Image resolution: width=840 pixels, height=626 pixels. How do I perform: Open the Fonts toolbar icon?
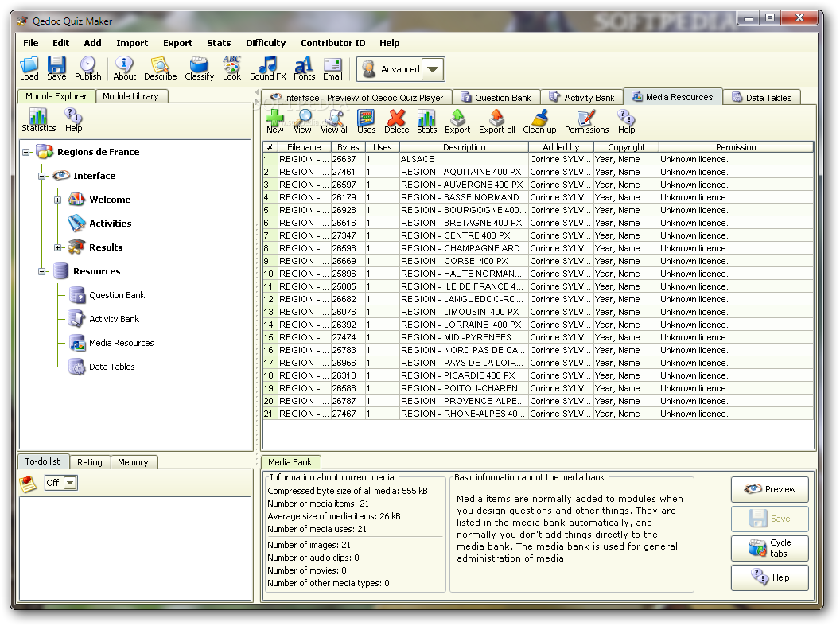(304, 68)
